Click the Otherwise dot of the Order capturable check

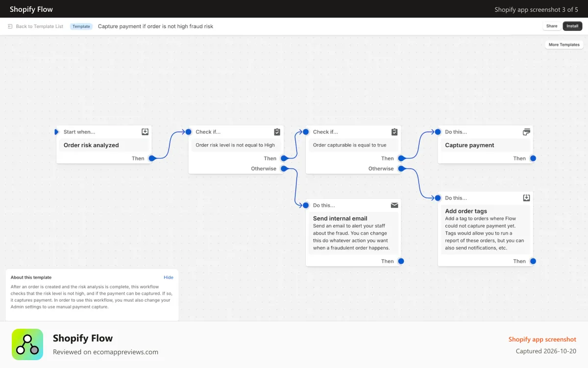tap(401, 169)
